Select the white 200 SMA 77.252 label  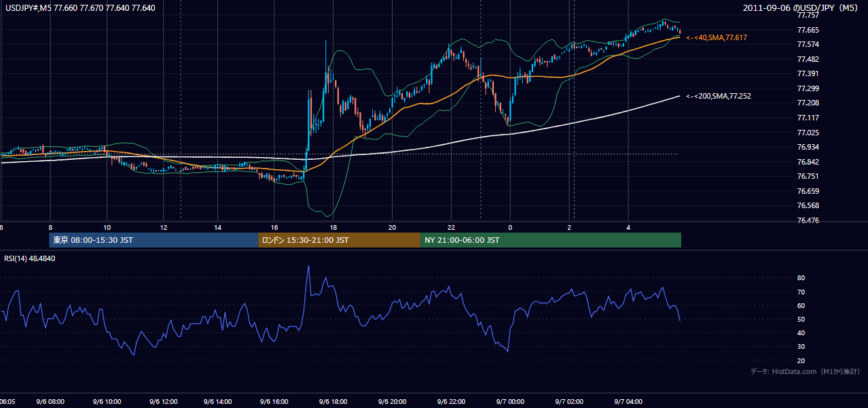[x=719, y=96]
